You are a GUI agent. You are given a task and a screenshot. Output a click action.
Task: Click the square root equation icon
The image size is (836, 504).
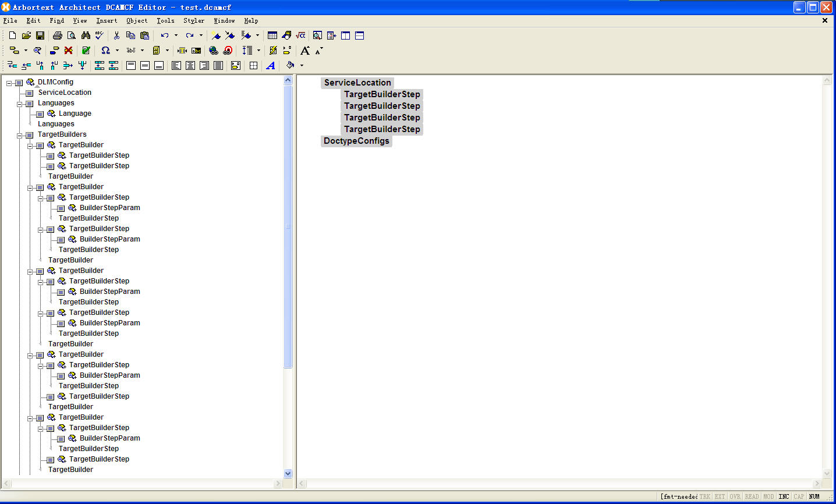300,36
